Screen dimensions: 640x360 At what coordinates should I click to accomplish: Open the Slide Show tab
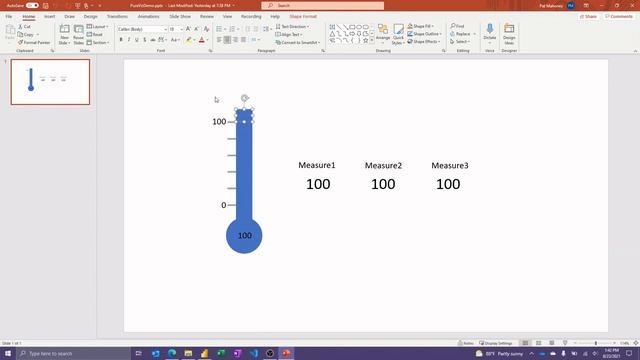pyautogui.click(x=180, y=17)
